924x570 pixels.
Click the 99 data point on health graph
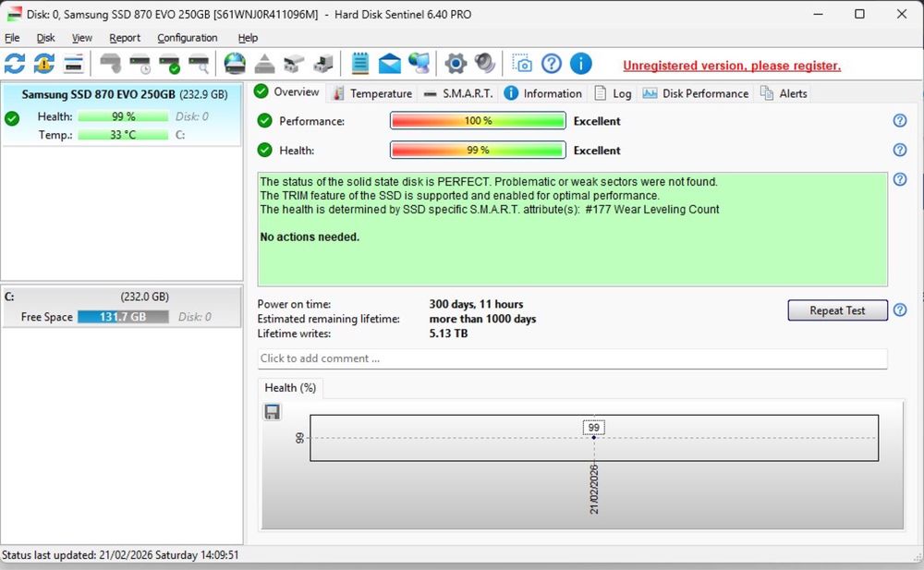(593, 437)
